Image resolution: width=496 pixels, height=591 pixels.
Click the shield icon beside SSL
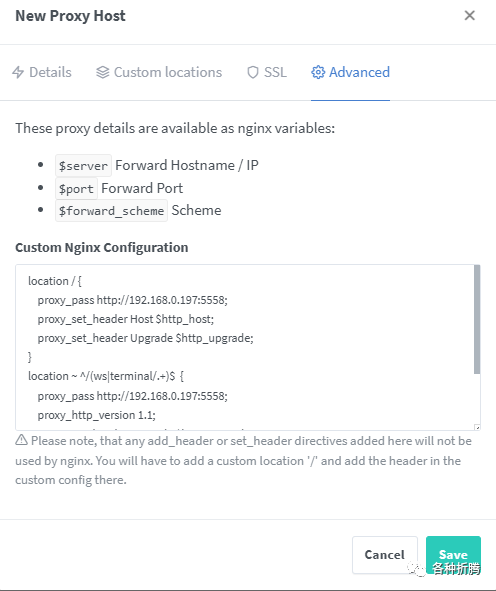253,72
